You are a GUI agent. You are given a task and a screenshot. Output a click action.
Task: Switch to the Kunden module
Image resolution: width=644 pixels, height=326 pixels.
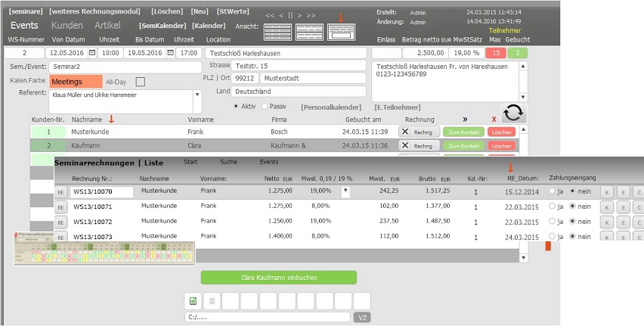click(67, 25)
